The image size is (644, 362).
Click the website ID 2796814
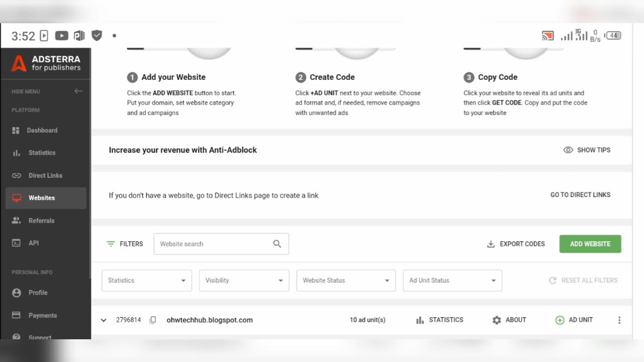[x=128, y=320]
